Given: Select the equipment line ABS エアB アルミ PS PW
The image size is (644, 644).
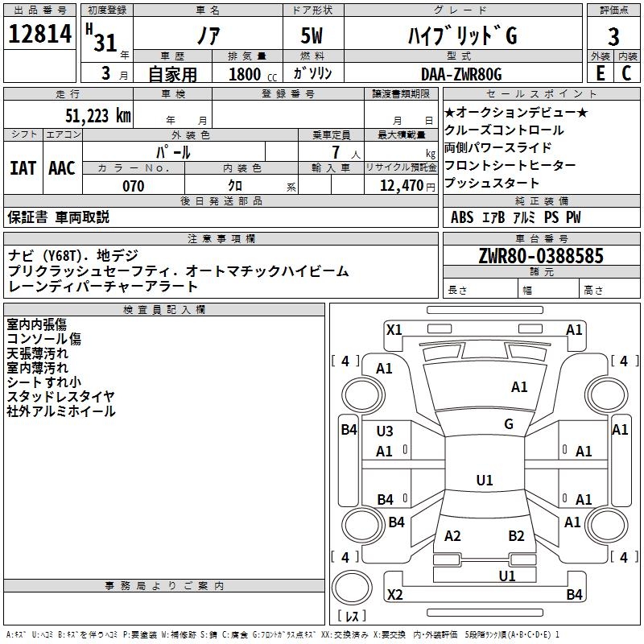Looking at the screenshot, I should pos(515,217).
